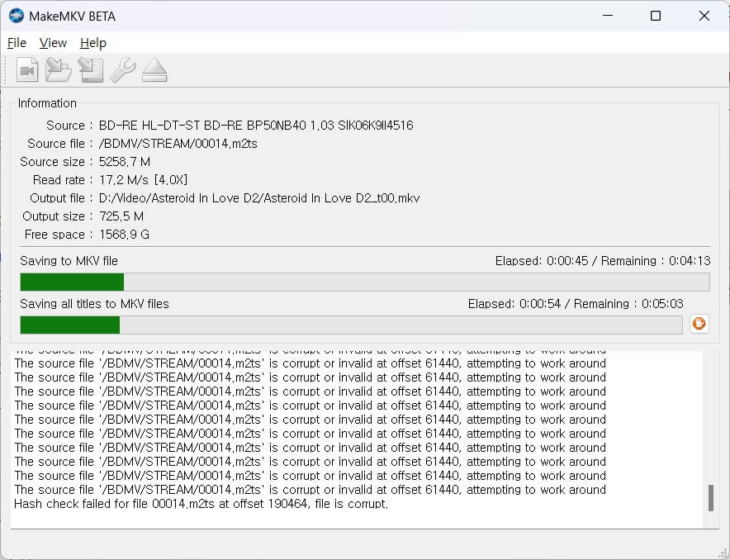The height and width of the screenshot is (560, 730).
Task: Open the File menu
Action: (17, 43)
